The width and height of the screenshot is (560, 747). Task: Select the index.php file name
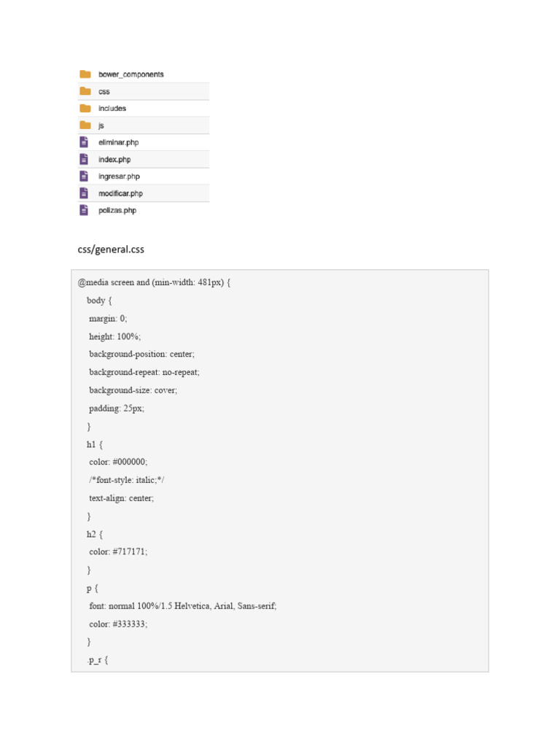tap(114, 159)
